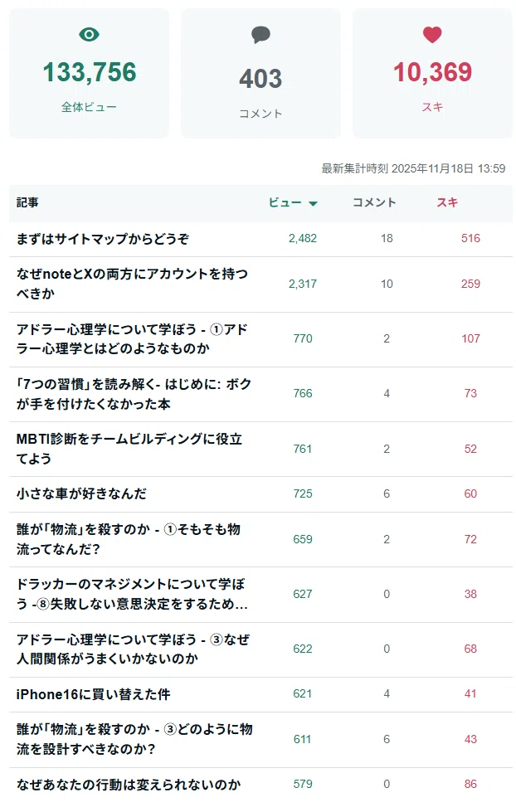
Task: Open the MBTI診断 team building article
Action: pyautogui.click(x=129, y=449)
